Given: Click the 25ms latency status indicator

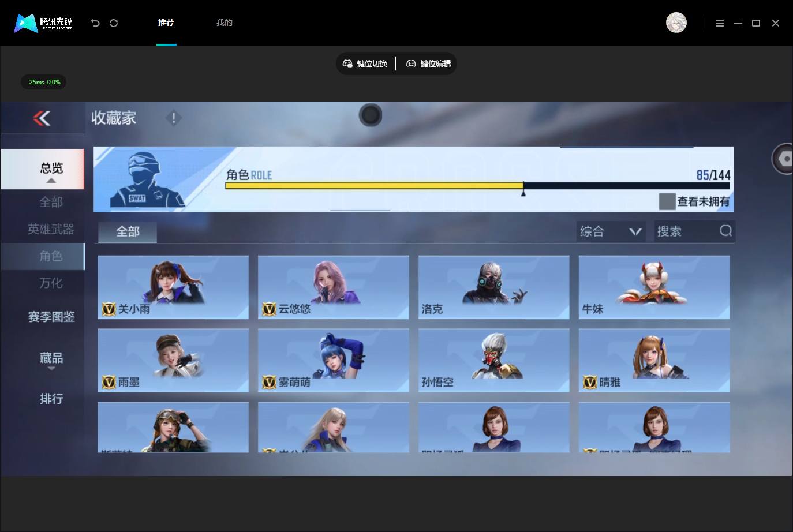Looking at the screenshot, I should click(44, 82).
